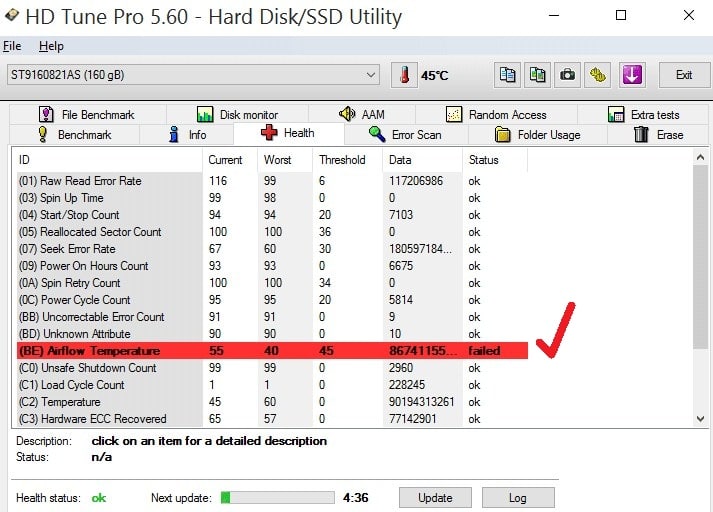
Task: Click the thermometer temperature icon
Action: [x=404, y=75]
